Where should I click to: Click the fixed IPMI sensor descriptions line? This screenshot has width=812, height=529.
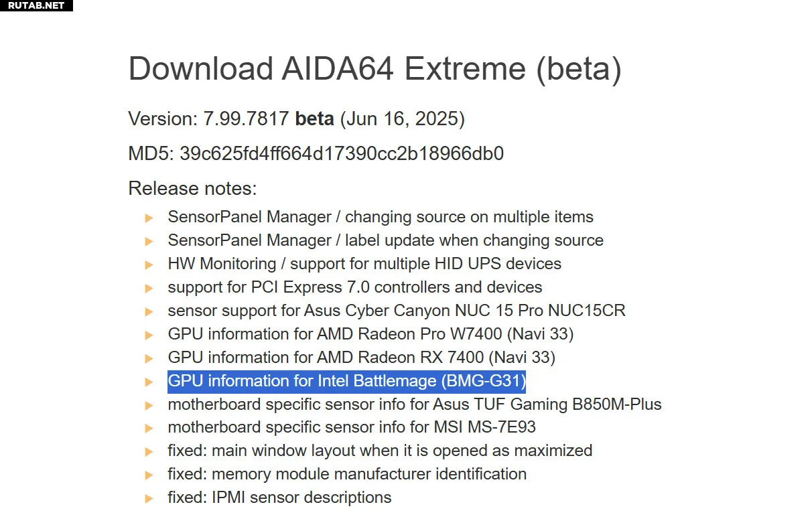tap(279, 498)
